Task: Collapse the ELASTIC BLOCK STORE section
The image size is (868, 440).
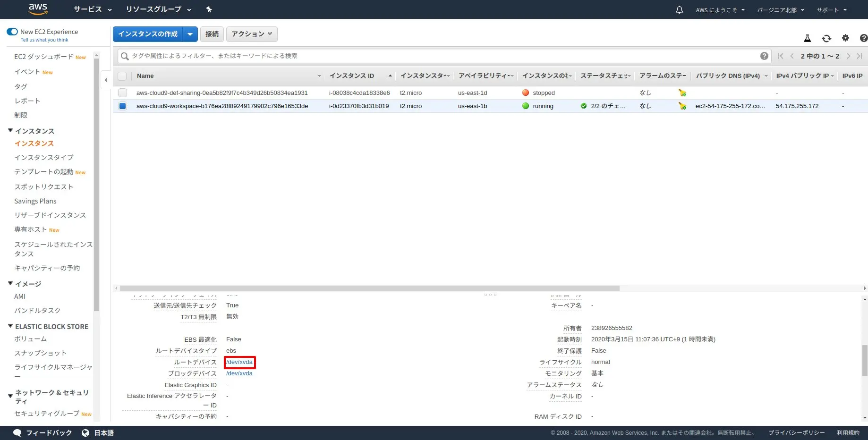Action: point(10,326)
